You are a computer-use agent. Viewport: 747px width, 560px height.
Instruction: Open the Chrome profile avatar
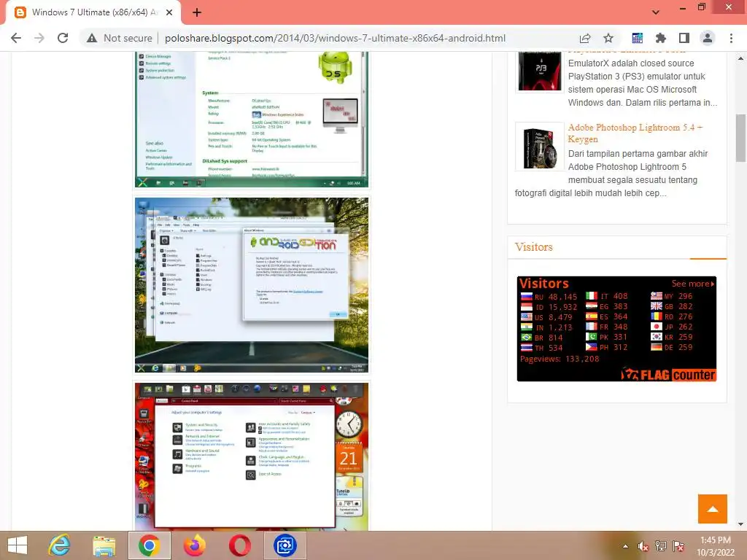pyautogui.click(x=708, y=38)
